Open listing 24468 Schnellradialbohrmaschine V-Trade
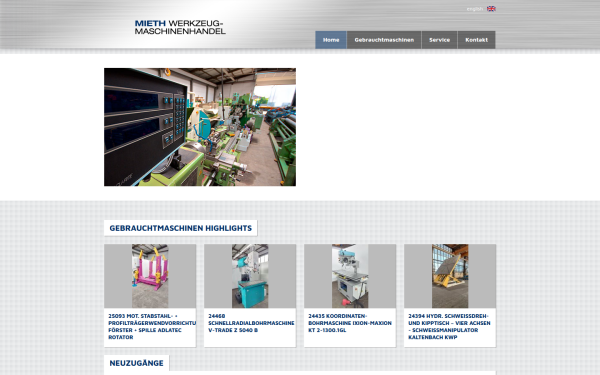The height and width of the screenshot is (375, 600). coord(251,323)
